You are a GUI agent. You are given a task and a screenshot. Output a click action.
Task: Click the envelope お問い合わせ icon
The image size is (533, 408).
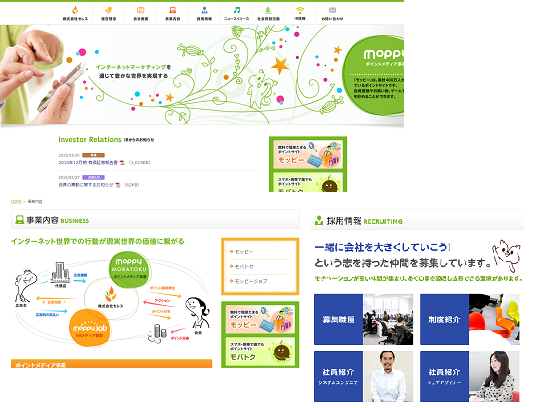click(332, 10)
